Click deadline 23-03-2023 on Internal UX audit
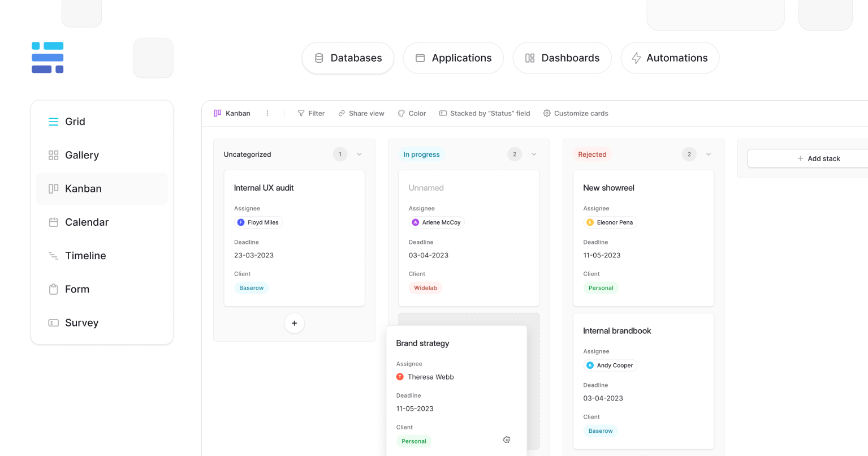 coord(254,255)
